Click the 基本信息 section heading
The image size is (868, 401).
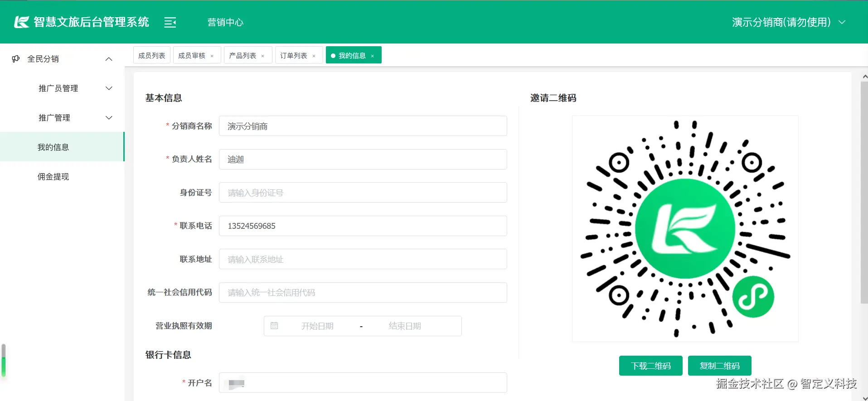click(x=164, y=98)
